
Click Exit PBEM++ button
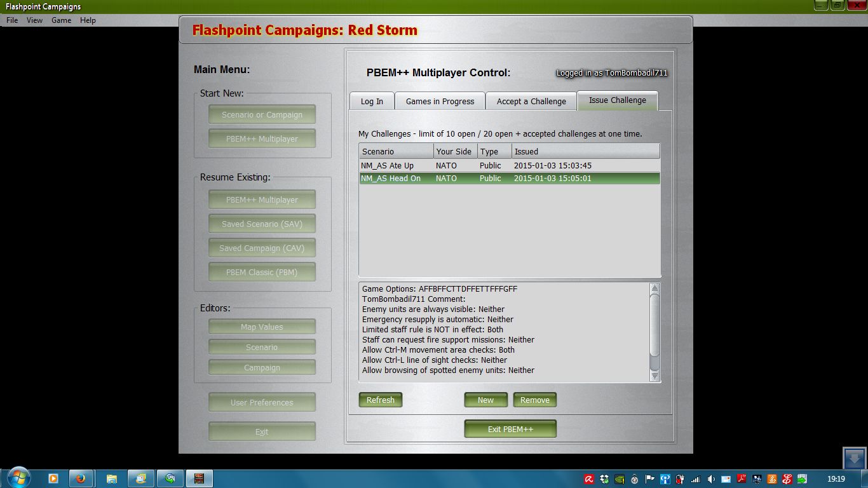pos(510,429)
